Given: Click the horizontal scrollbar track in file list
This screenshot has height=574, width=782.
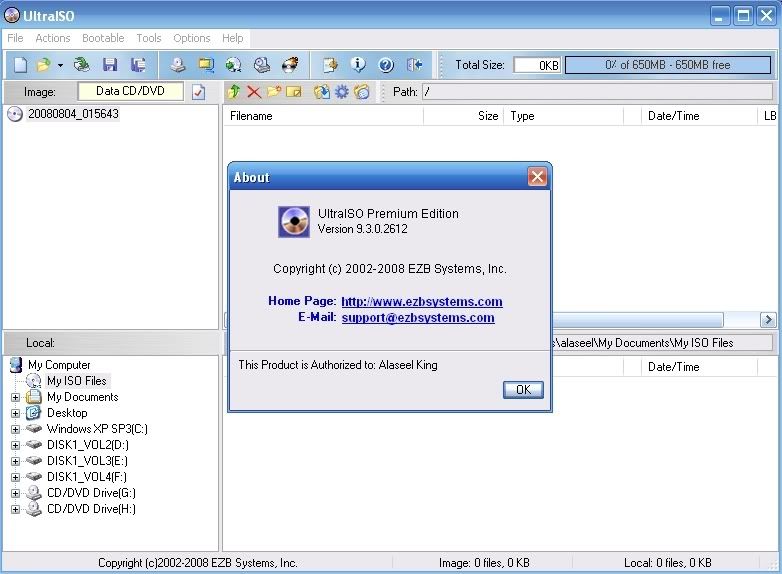Looking at the screenshot, I should (741, 320).
